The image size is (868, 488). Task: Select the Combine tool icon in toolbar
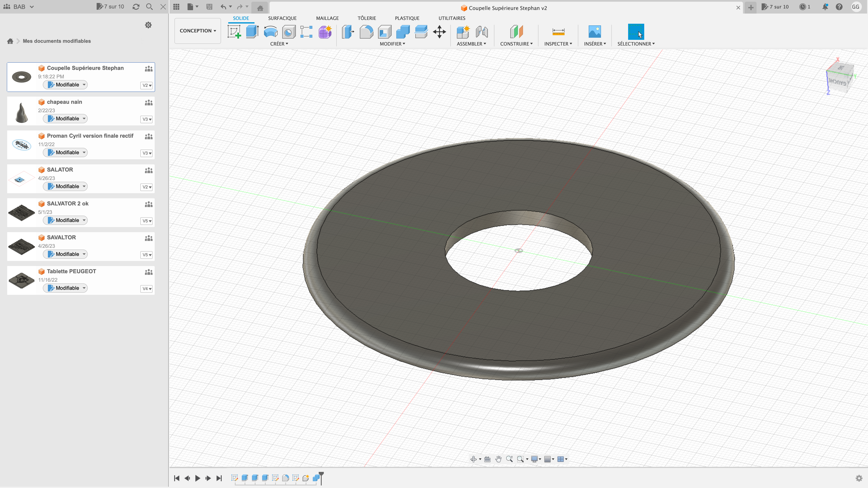tap(403, 32)
